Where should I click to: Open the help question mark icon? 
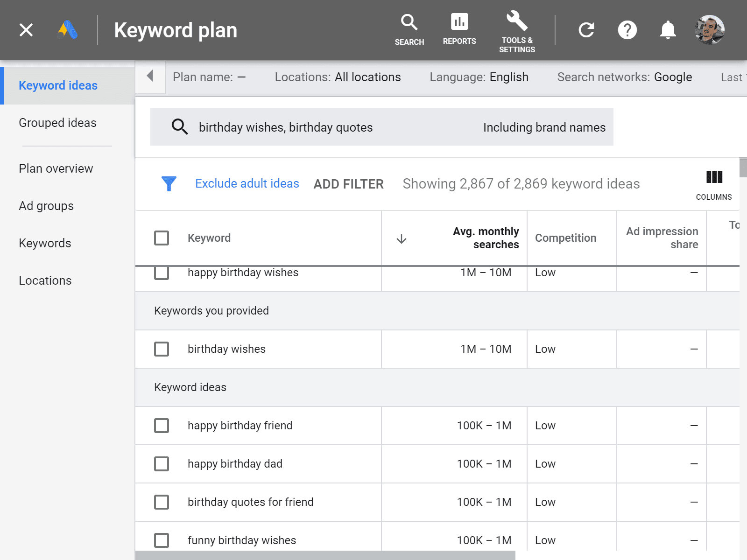click(x=627, y=30)
